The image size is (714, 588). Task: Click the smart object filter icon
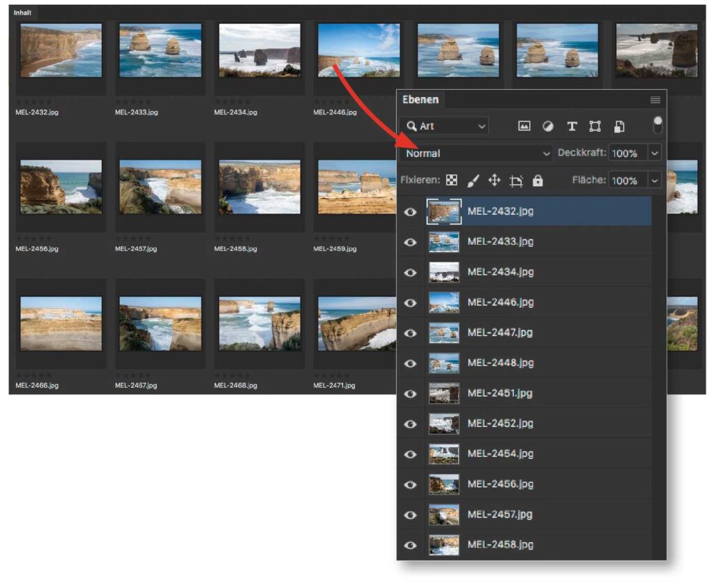coord(618,126)
